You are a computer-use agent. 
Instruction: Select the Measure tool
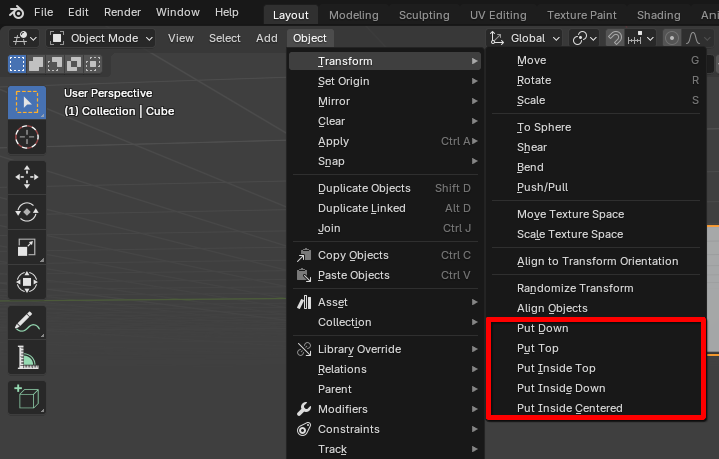(27, 357)
